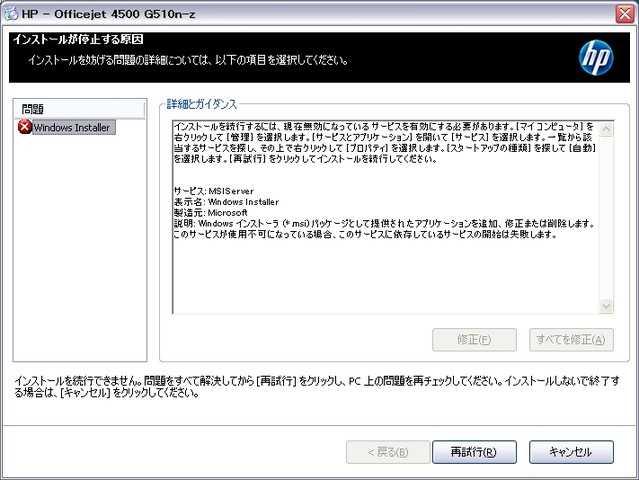
Task: Click the disabled 戻る(B) back button
Action: (x=388, y=452)
